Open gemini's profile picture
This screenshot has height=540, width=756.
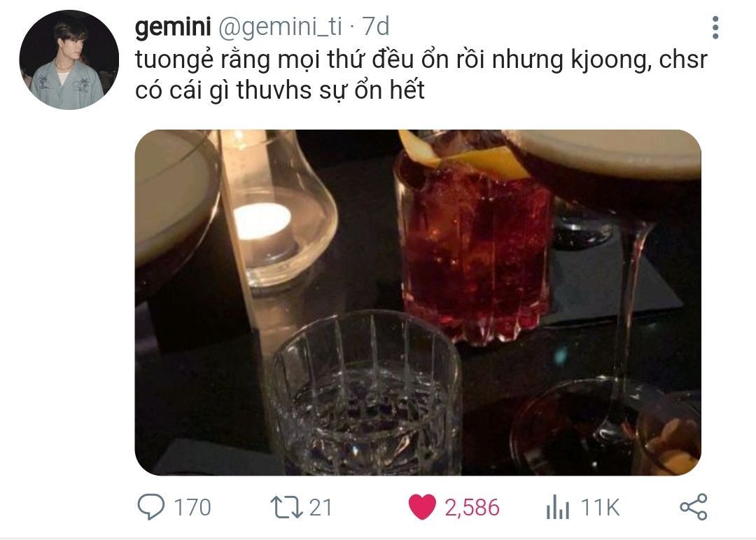pos(69,60)
